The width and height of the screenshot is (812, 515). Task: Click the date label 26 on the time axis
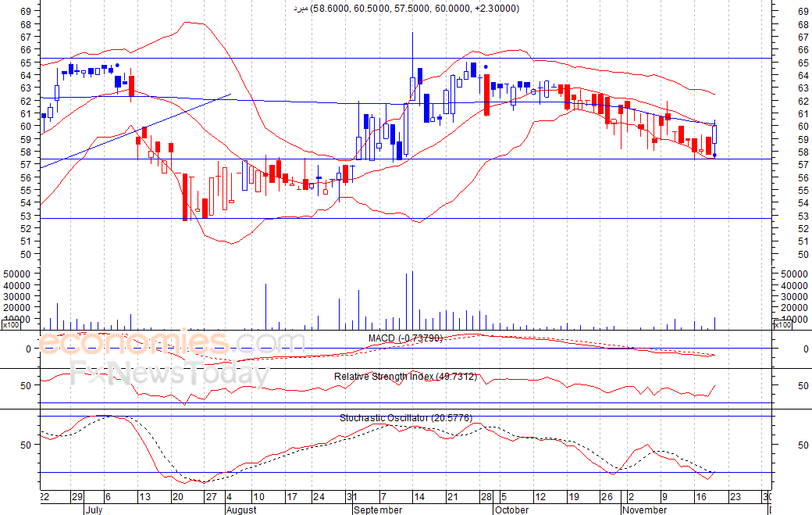tap(607, 497)
